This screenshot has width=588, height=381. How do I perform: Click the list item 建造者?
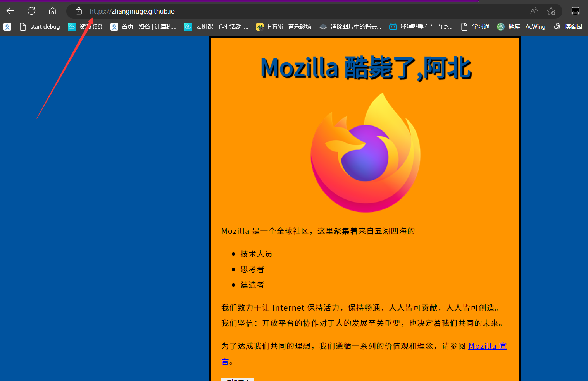[252, 285]
